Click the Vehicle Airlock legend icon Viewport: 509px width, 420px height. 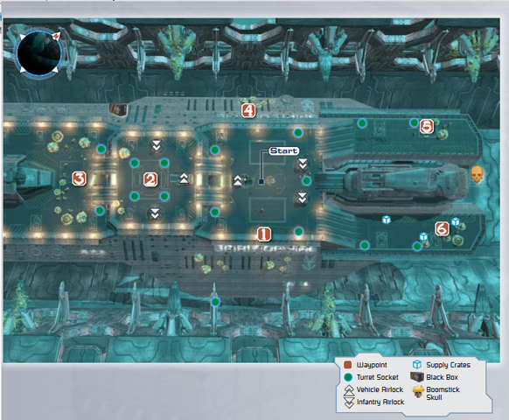[x=349, y=390]
